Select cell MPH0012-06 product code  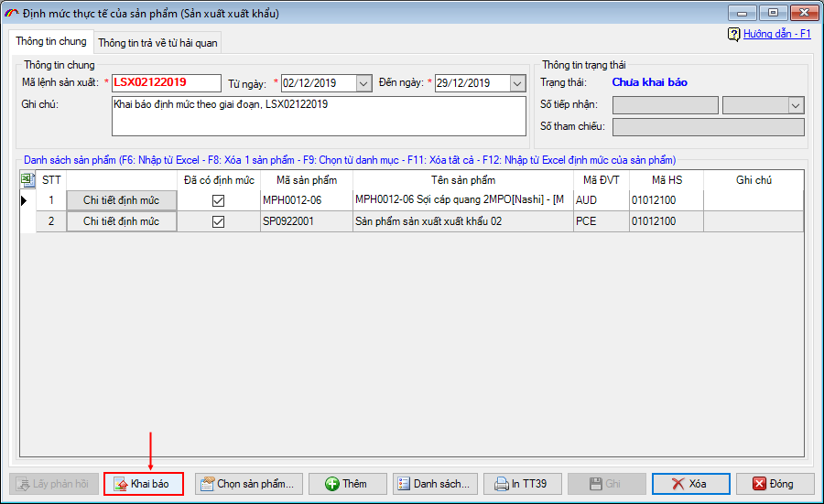click(307, 200)
